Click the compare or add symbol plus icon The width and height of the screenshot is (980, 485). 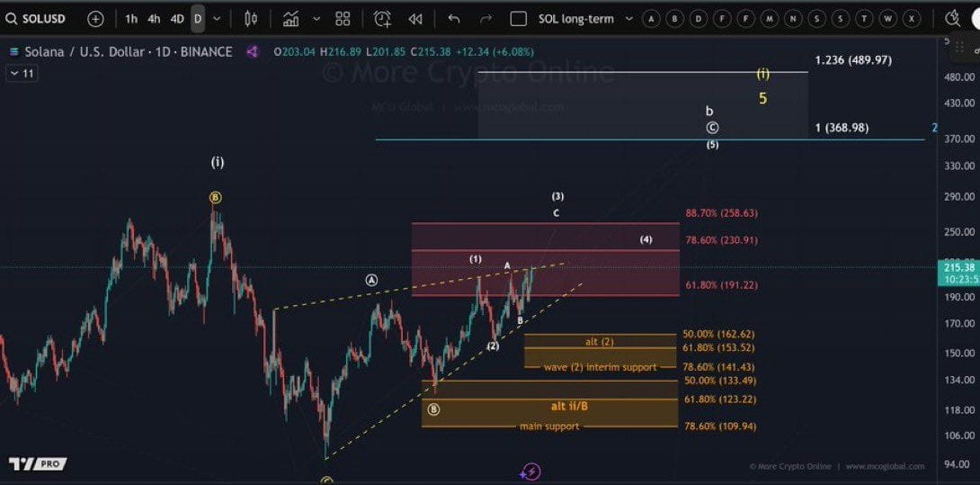pos(95,19)
